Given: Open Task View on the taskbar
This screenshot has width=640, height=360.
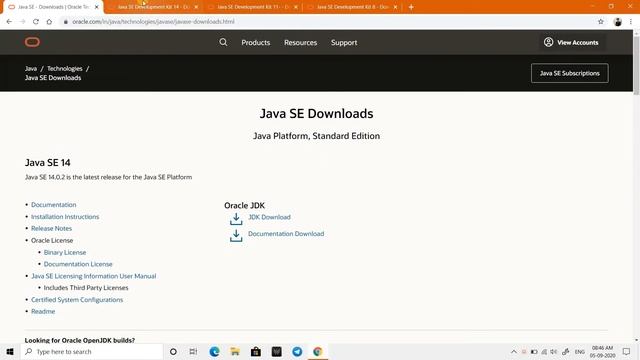Looking at the screenshot, I should tap(193, 351).
